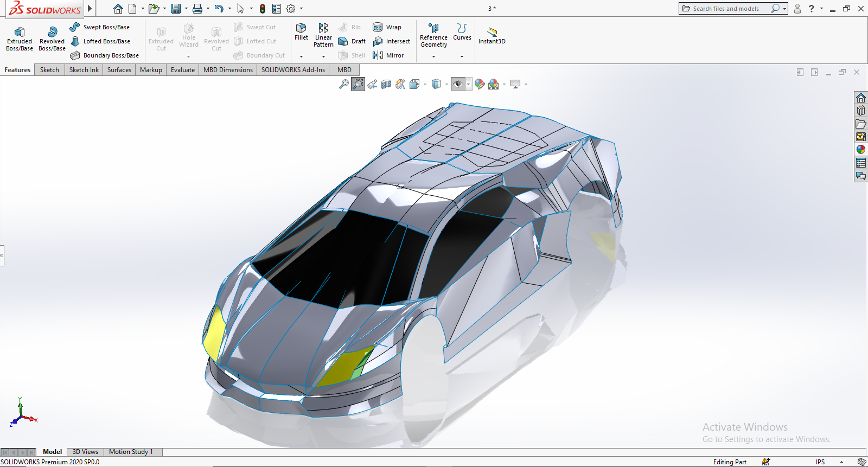The image size is (868, 467).
Task: Toggle Hide/Show Items eye button
Action: coord(458,84)
